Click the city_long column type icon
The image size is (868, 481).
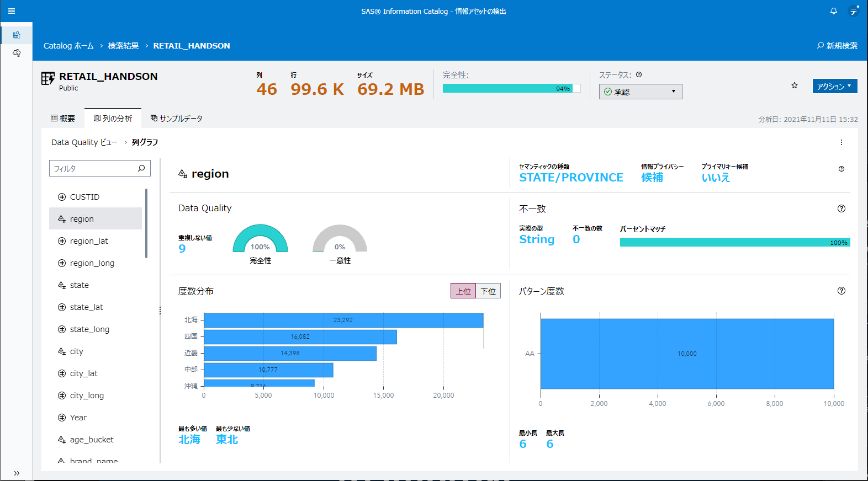pyautogui.click(x=62, y=396)
